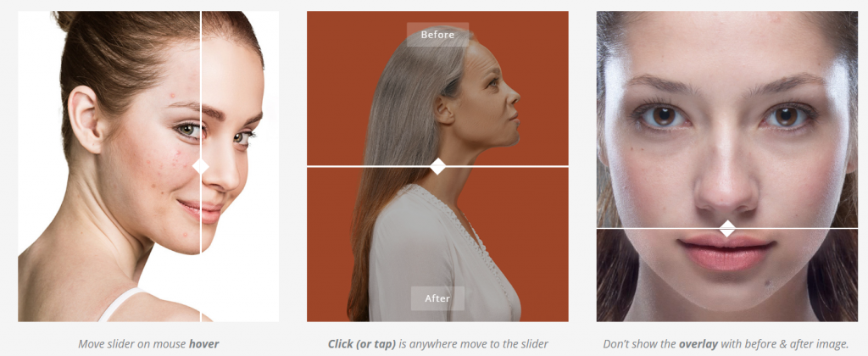Click the diamond handle on aging comparison
This screenshot has width=868, height=356.
(438, 166)
